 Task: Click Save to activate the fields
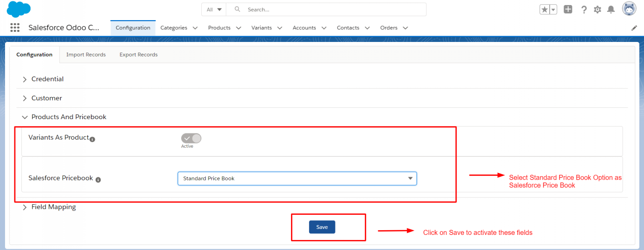pos(322,227)
